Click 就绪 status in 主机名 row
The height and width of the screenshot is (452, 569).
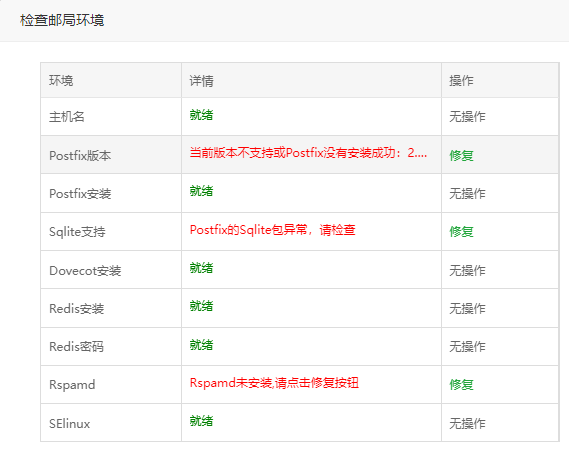tap(201, 115)
